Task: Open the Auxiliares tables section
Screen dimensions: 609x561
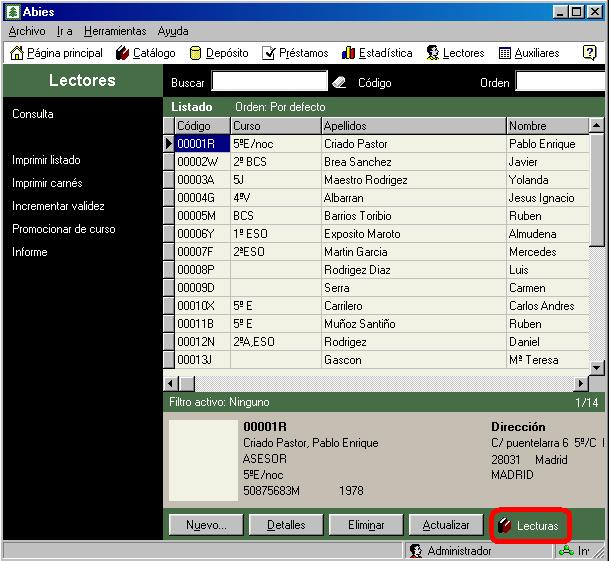Action: [x=529, y=53]
